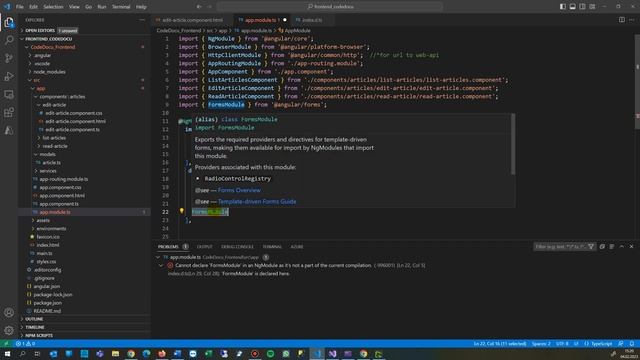Switch to edit-article.component.html tab
The height and width of the screenshot is (360, 640).
click(192, 20)
